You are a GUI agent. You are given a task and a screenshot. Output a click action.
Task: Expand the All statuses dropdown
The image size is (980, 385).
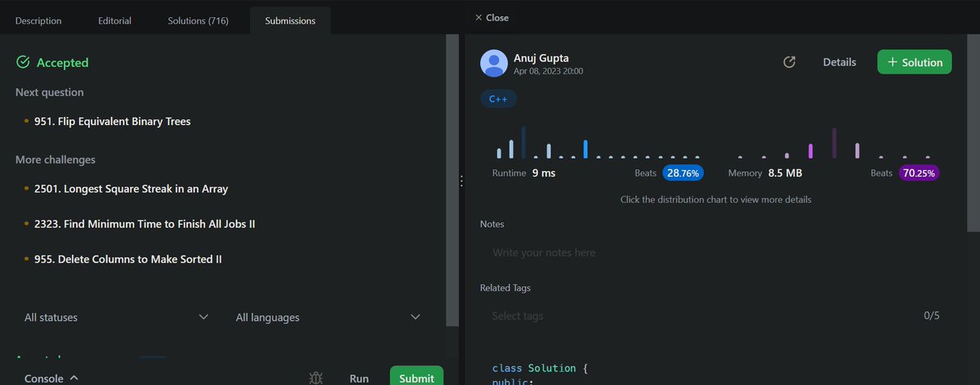coord(117,317)
